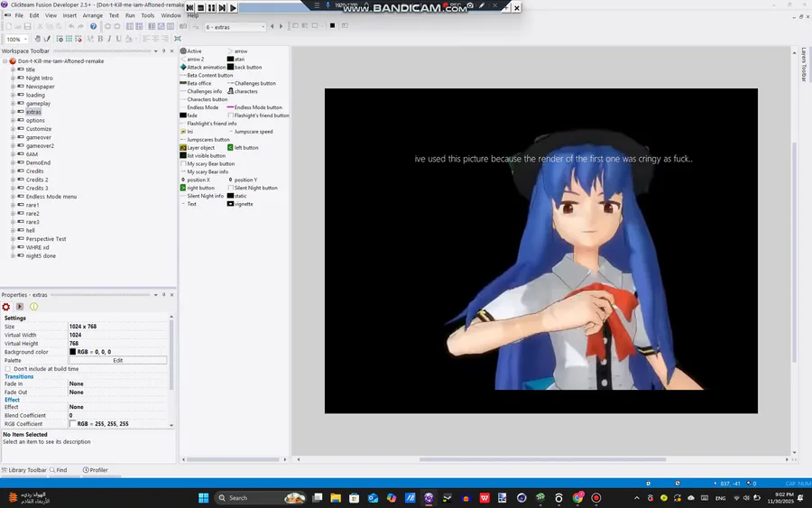Open the Insert menu
Screen dimensions: 812x508
pos(69,15)
